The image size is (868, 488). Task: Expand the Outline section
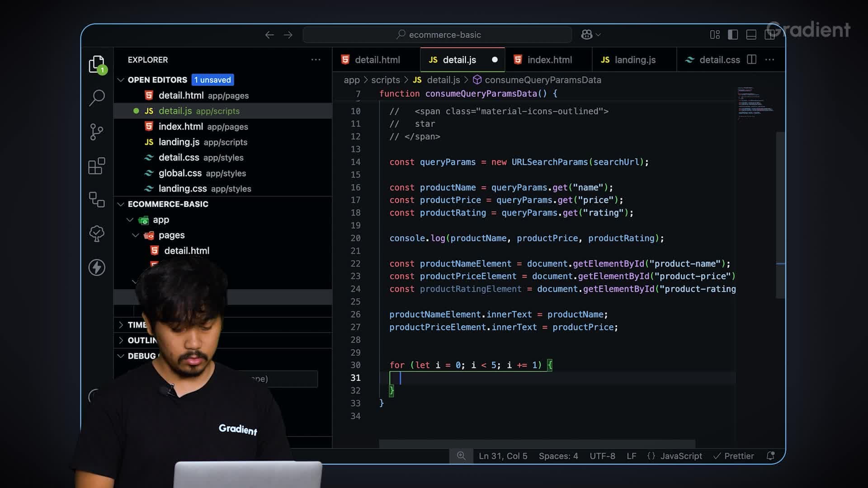click(x=121, y=340)
